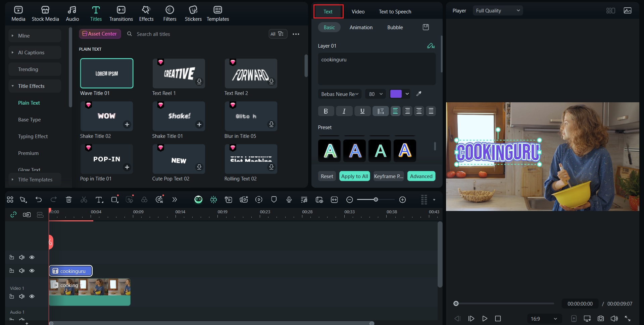The image size is (644, 325).
Task: Click the Undo icon in timeline toolbar
Action: tap(39, 199)
